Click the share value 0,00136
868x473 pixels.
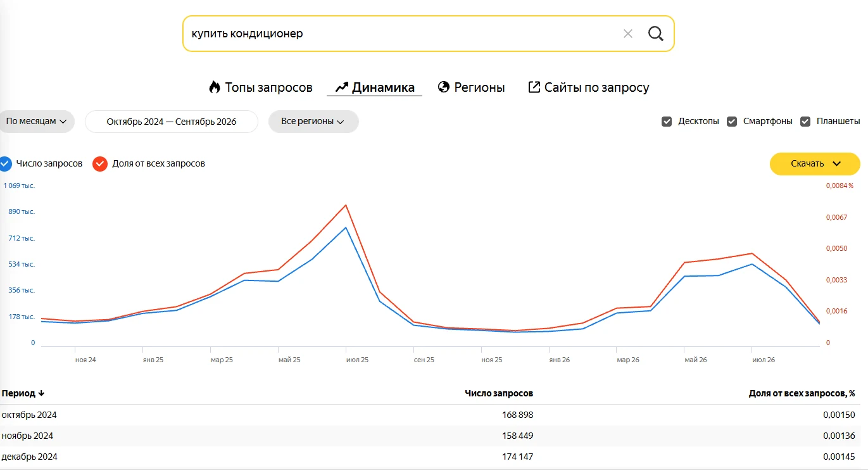(x=839, y=436)
